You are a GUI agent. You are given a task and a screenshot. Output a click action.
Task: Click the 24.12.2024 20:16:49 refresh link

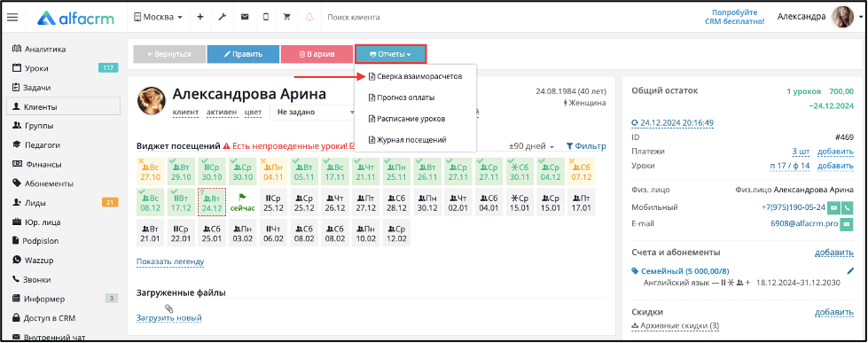[x=673, y=123]
